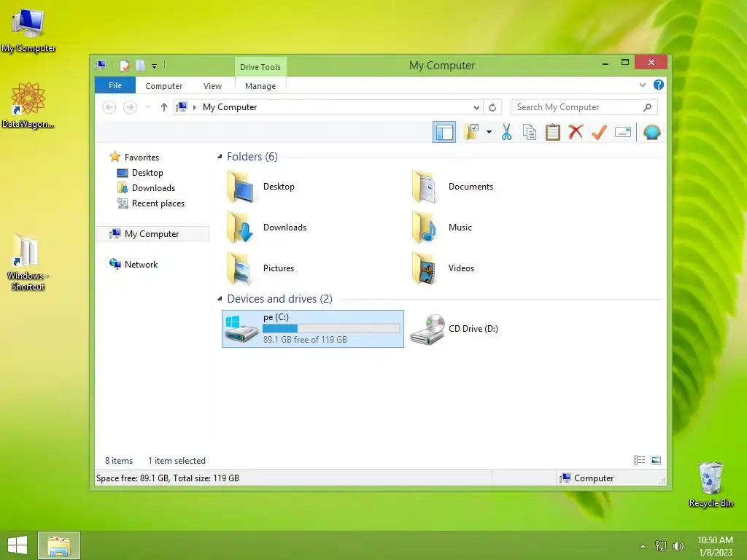Switch to the View ribbon tab
The image size is (747, 560).
[212, 86]
